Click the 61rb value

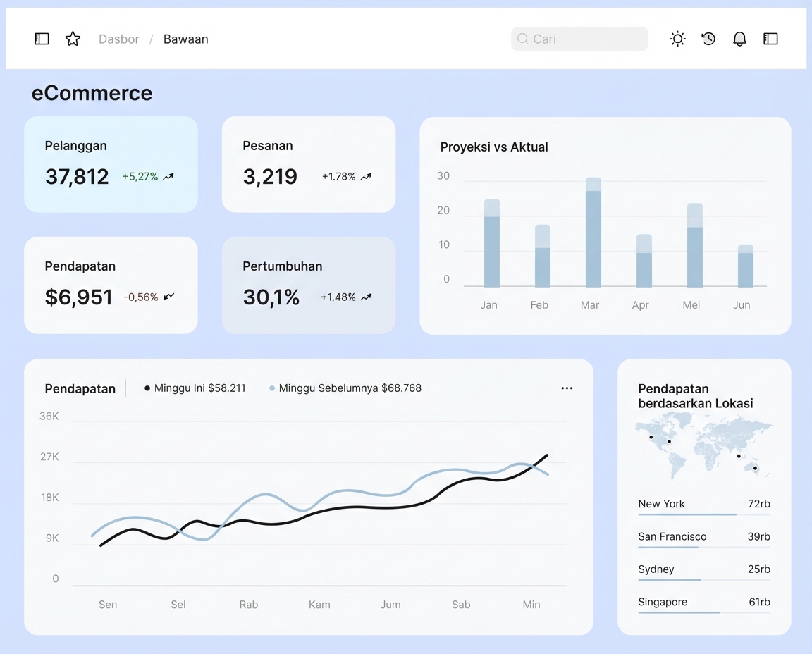click(760, 602)
